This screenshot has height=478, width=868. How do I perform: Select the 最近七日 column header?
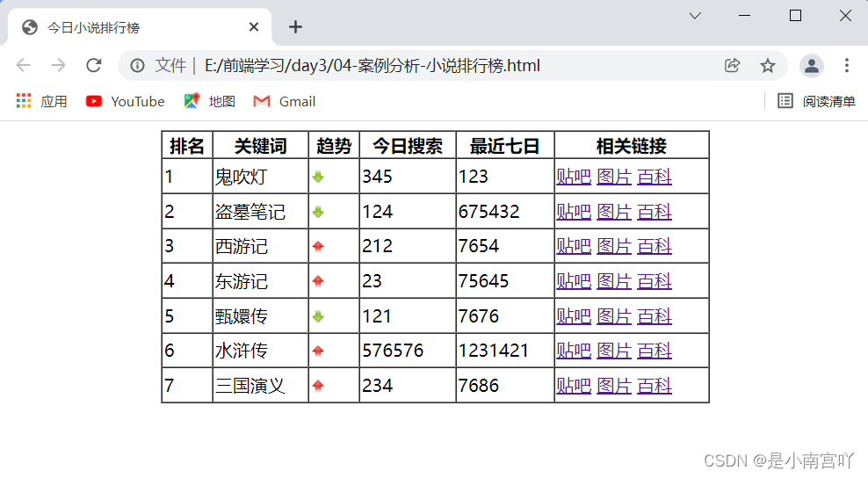tap(505, 146)
